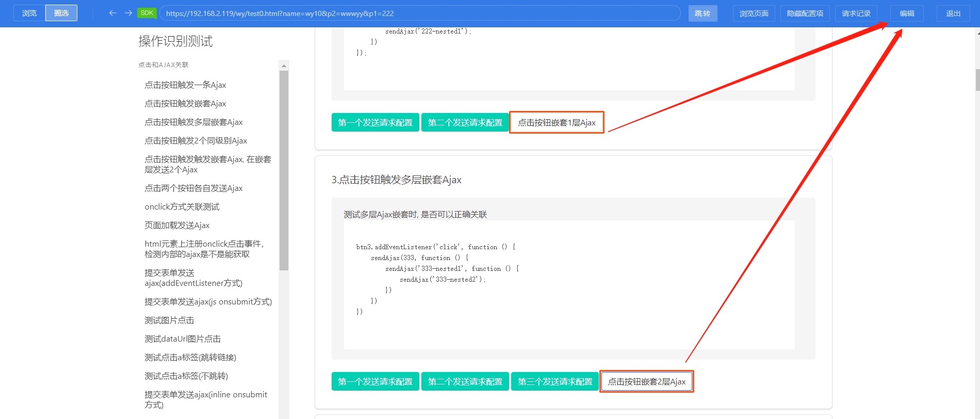Image resolution: width=980 pixels, height=419 pixels.
Task: Click the 跳转 button
Action: click(x=703, y=13)
